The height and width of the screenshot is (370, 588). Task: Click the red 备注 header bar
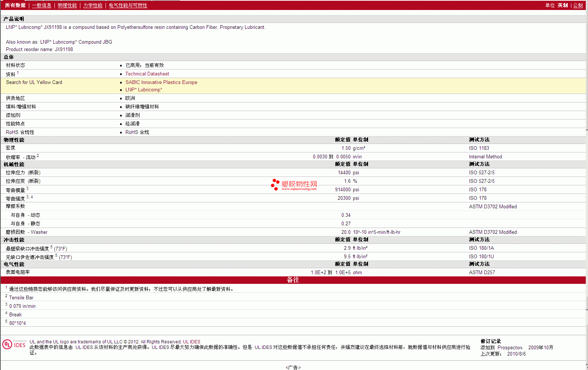click(293, 280)
